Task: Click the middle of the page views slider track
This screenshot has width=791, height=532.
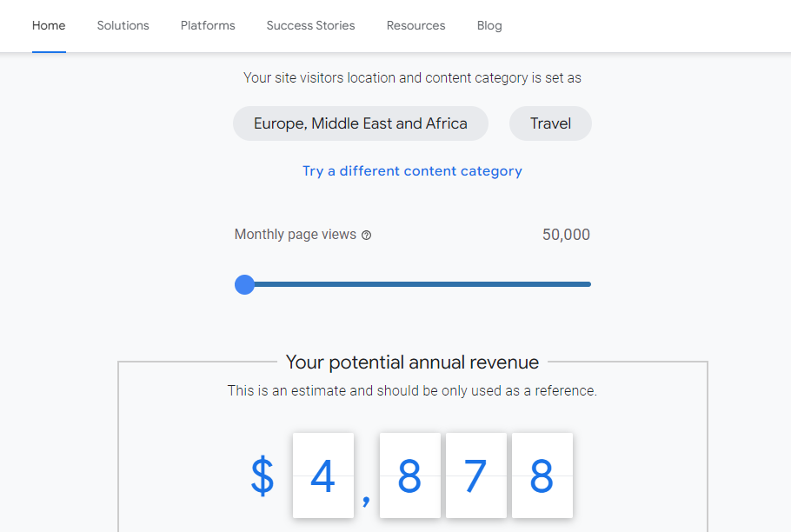Action: 413,284
